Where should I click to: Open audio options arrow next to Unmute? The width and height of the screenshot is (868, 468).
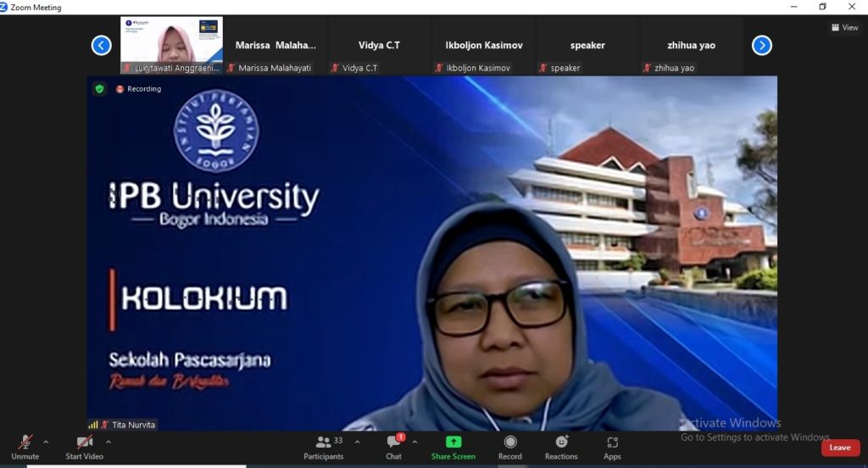click(46, 442)
